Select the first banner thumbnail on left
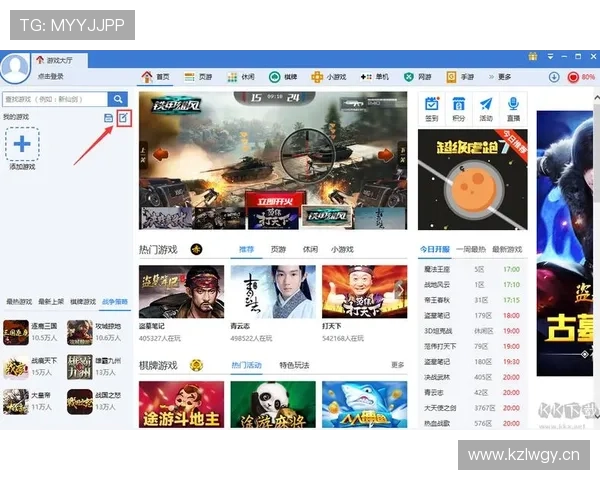Screen dimensions: 600x480 [167, 218]
